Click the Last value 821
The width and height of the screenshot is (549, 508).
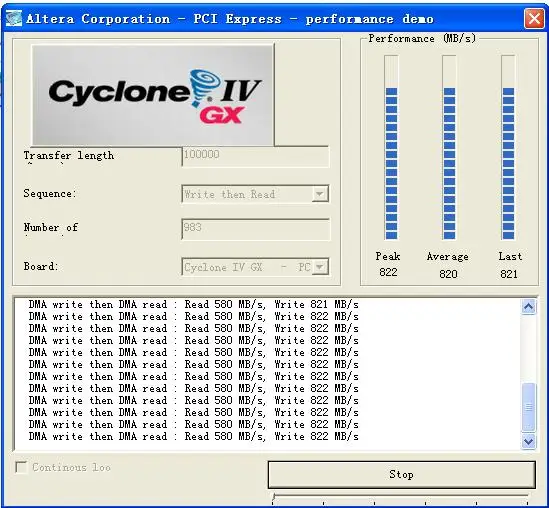pos(509,274)
